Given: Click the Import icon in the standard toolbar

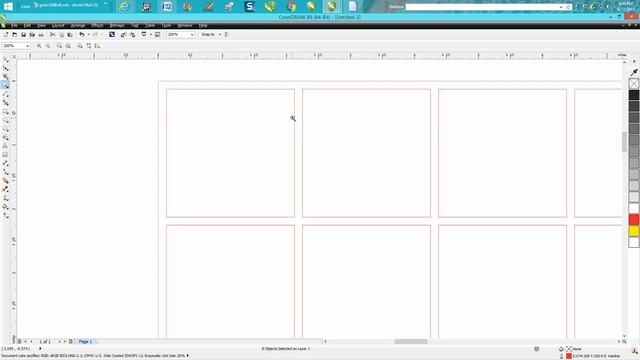Looking at the screenshot, I should 123,35.
